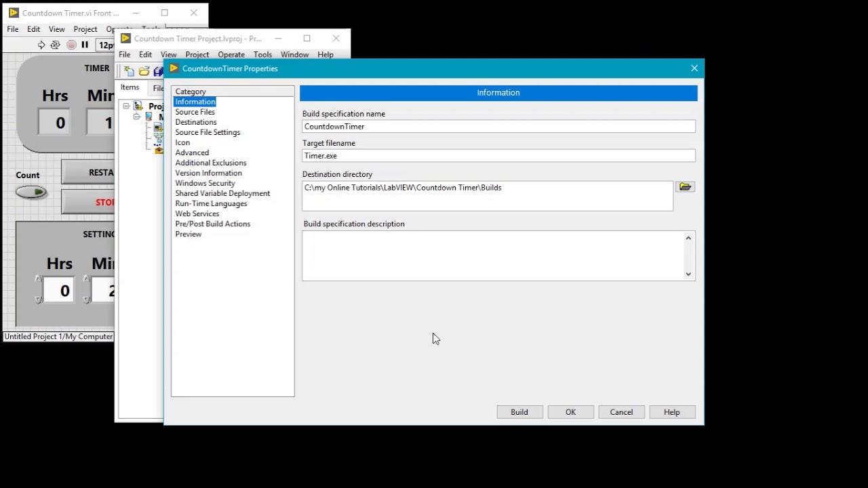The width and height of the screenshot is (868, 488).
Task: Select Information category
Action: (x=195, y=102)
